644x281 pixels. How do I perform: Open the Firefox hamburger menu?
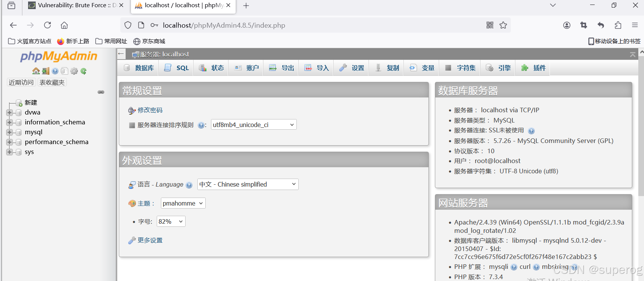pyautogui.click(x=635, y=25)
